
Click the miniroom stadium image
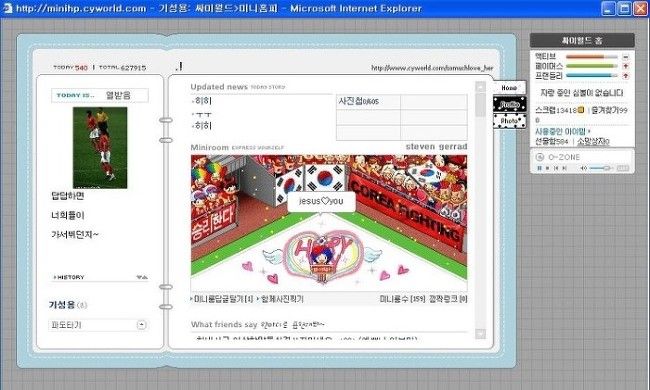tap(329, 223)
